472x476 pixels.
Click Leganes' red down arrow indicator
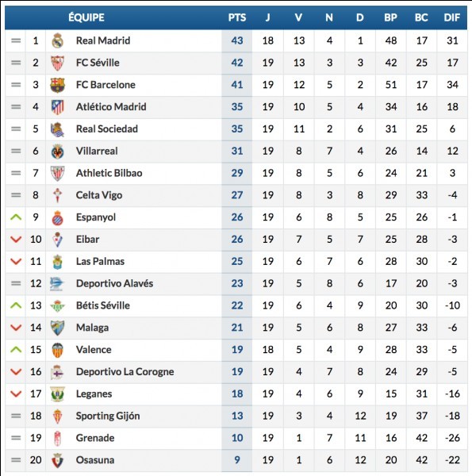(x=16, y=393)
